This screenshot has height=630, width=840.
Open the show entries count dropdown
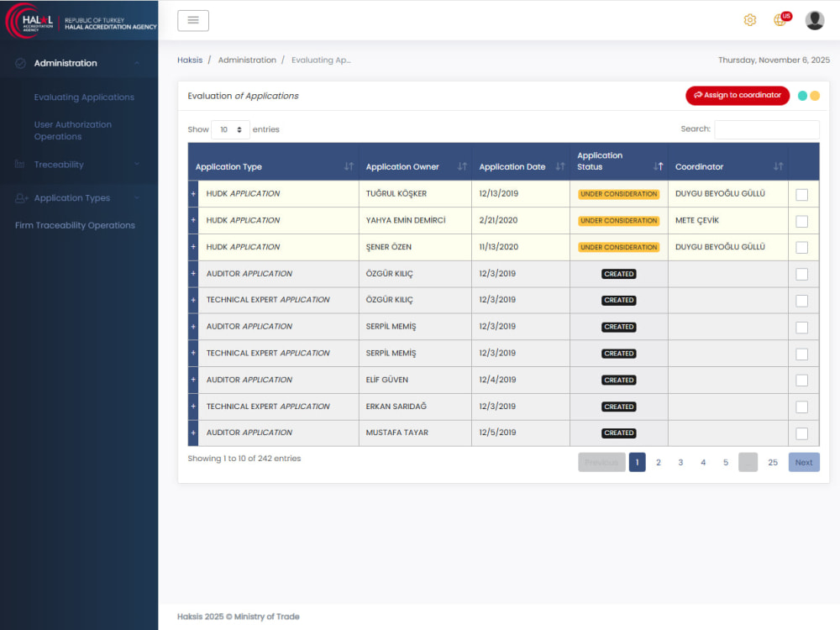230,129
